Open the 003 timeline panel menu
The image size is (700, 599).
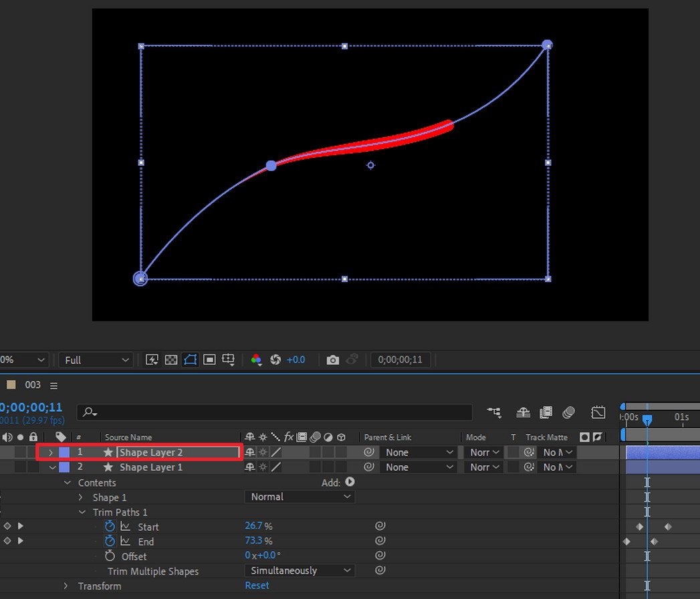click(54, 385)
